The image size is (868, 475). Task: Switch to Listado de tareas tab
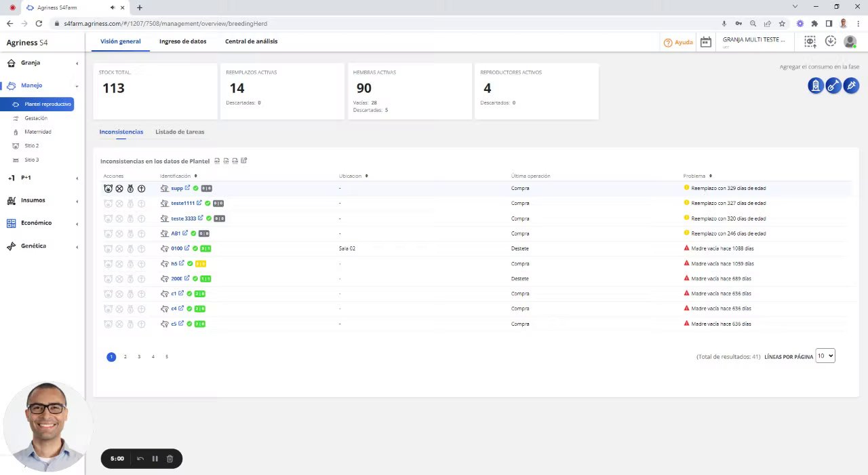tap(180, 132)
